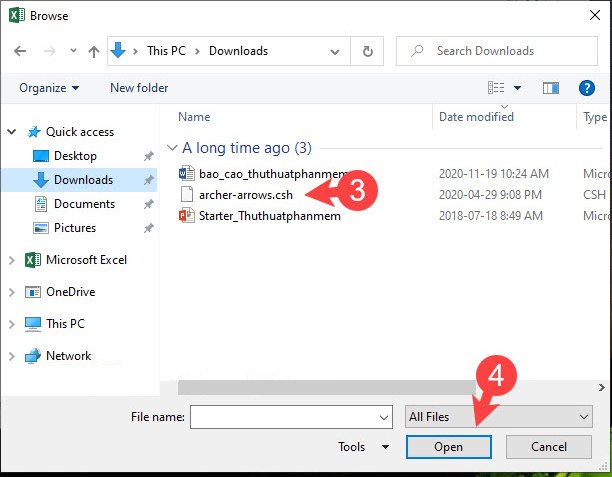Screen dimensions: 612x477
Task: Select the Starter_Thuthuatphanmem PowerPoint file
Action: 269,216
